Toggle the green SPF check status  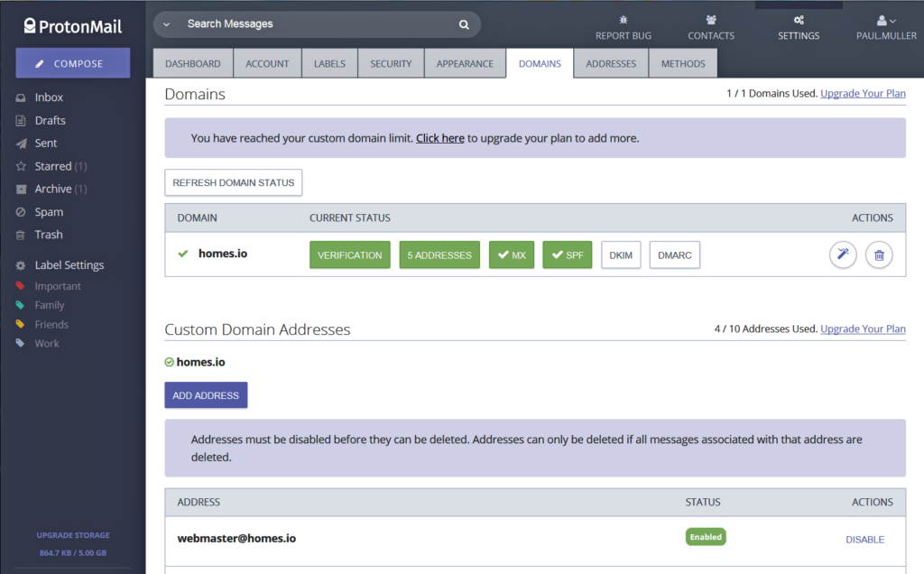coord(567,255)
